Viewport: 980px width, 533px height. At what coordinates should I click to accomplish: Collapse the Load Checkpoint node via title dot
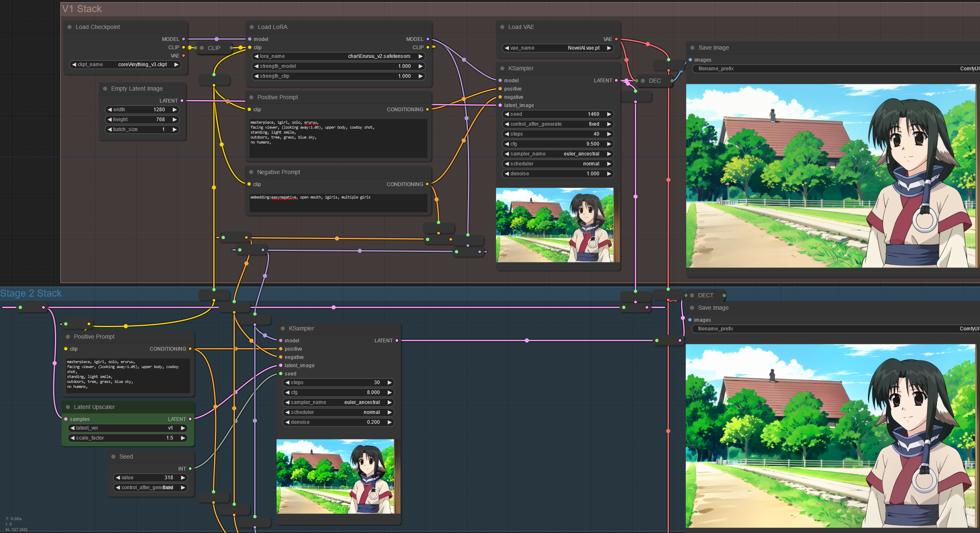point(69,27)
